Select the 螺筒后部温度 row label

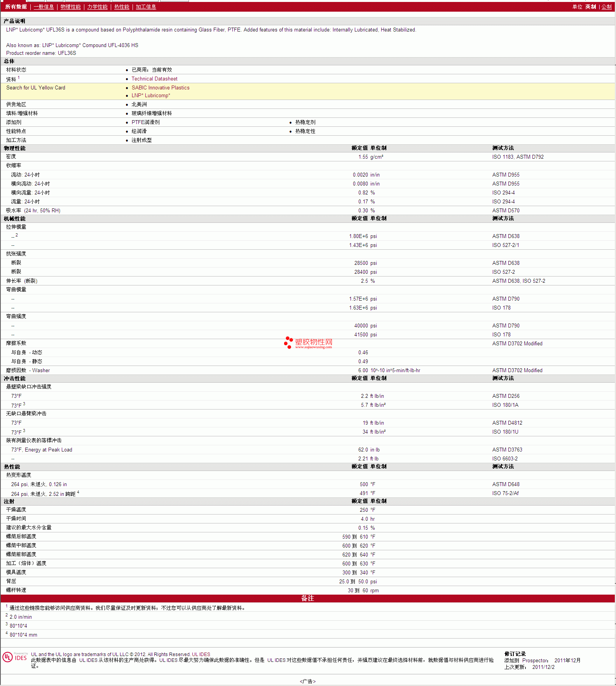pyautogui.click(x=21, y=537)
